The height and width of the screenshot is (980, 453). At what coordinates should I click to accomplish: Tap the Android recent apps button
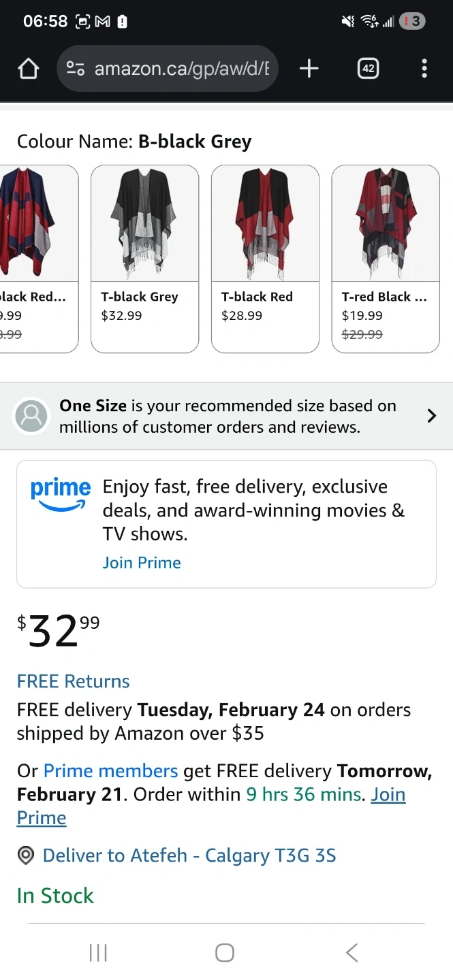coord(98,953)
